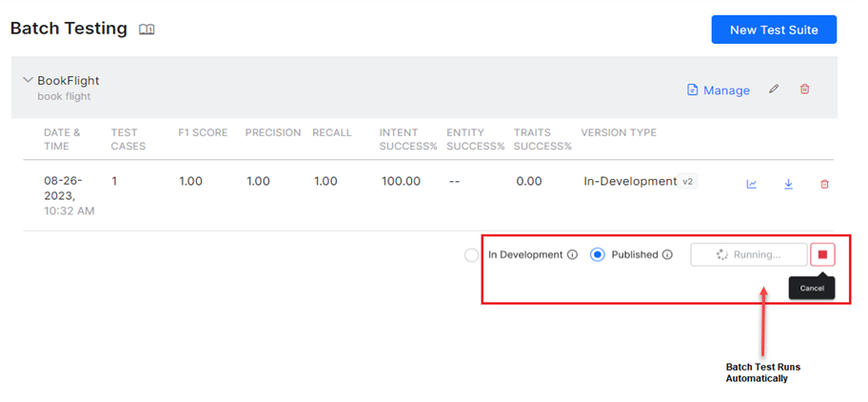
Task: Click the Running... status button
Action: click(x=748, y=254)
